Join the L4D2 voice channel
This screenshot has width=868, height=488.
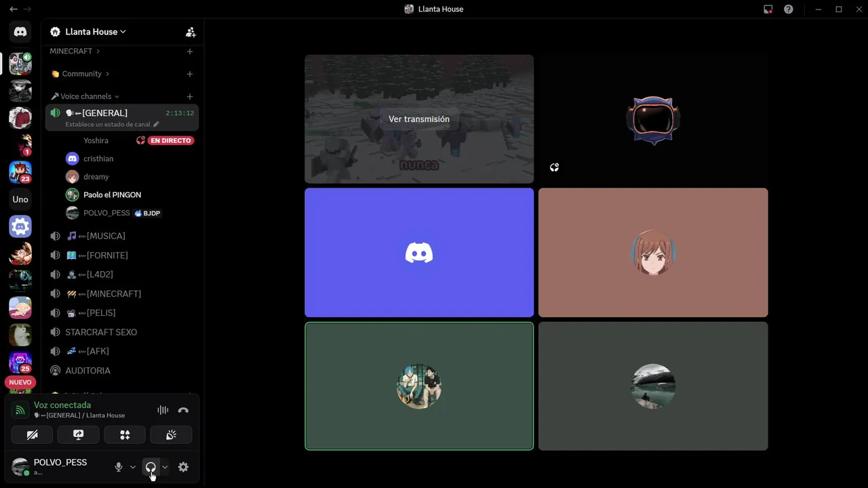[122, 274]
